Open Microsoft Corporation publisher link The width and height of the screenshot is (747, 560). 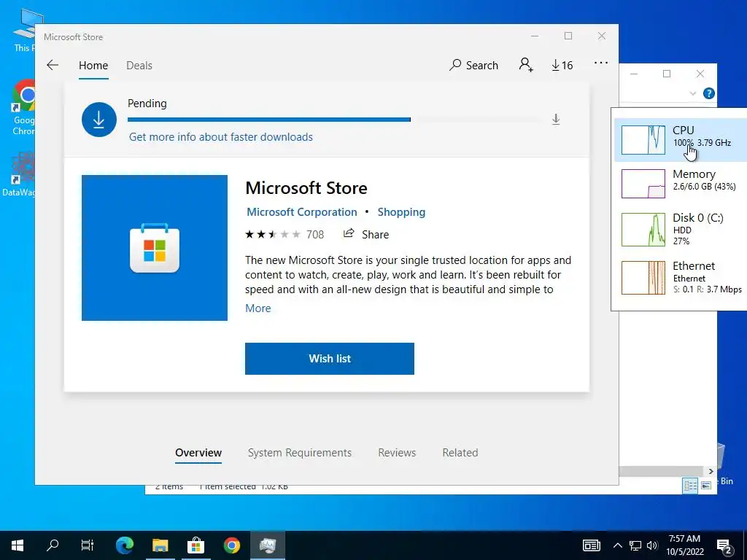pyautogui.click(x=301, y=212)
